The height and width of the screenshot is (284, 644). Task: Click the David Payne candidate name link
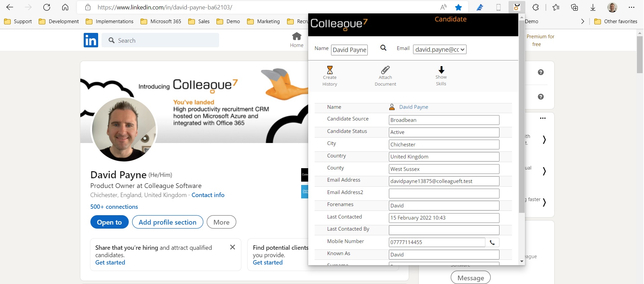413,107
